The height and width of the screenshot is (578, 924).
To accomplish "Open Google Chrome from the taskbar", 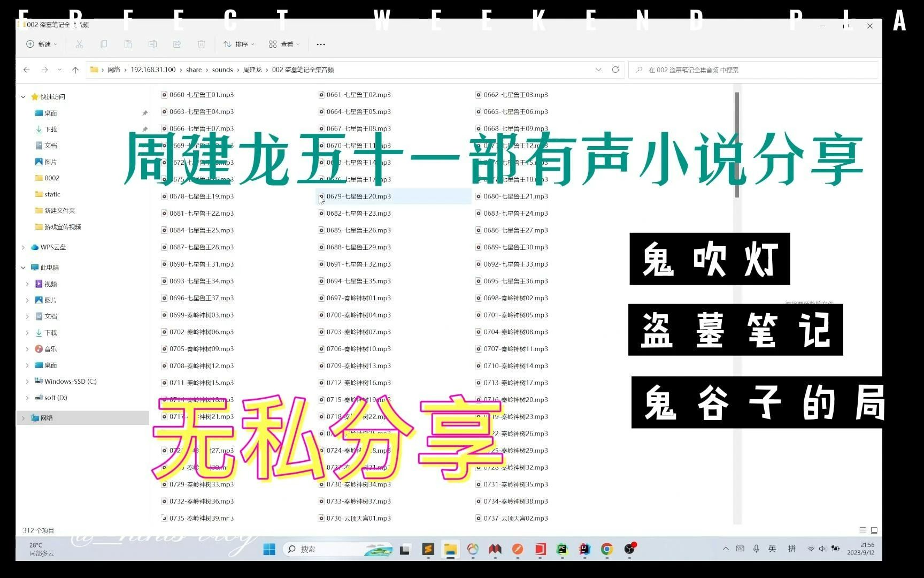I will pos(607,549).
